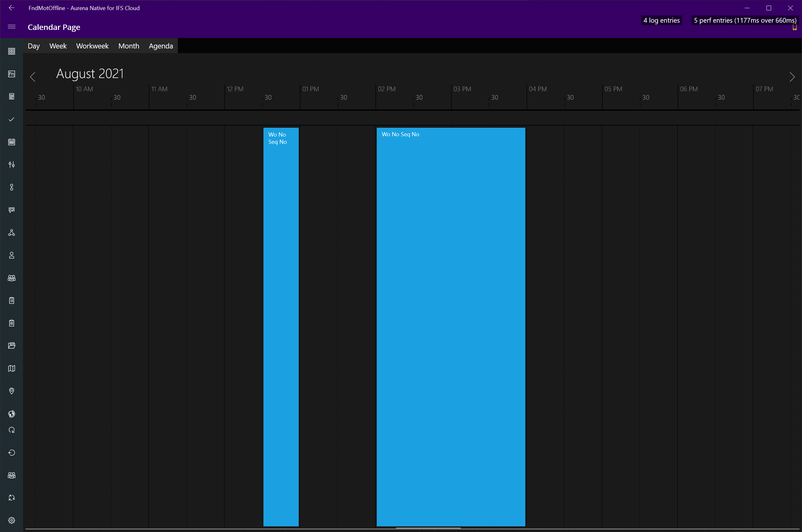
Task: Select the Agenda view tab
Action: click(161, 46)
